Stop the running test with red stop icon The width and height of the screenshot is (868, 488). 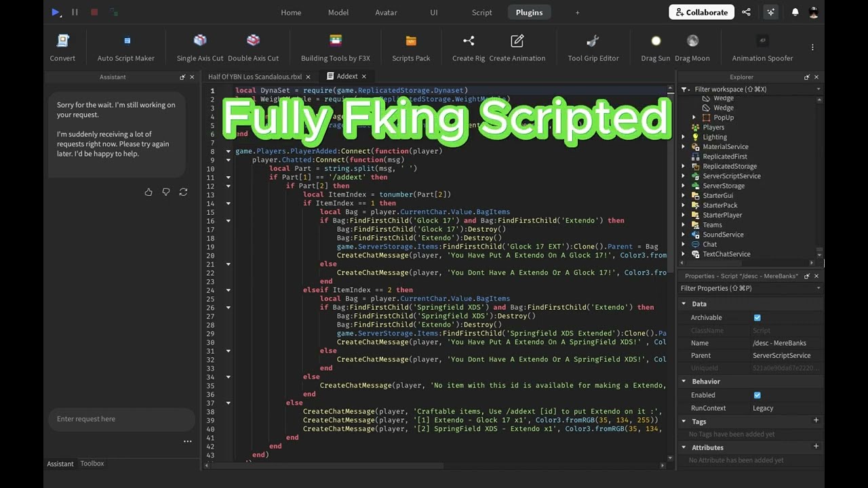coord(94,12)
